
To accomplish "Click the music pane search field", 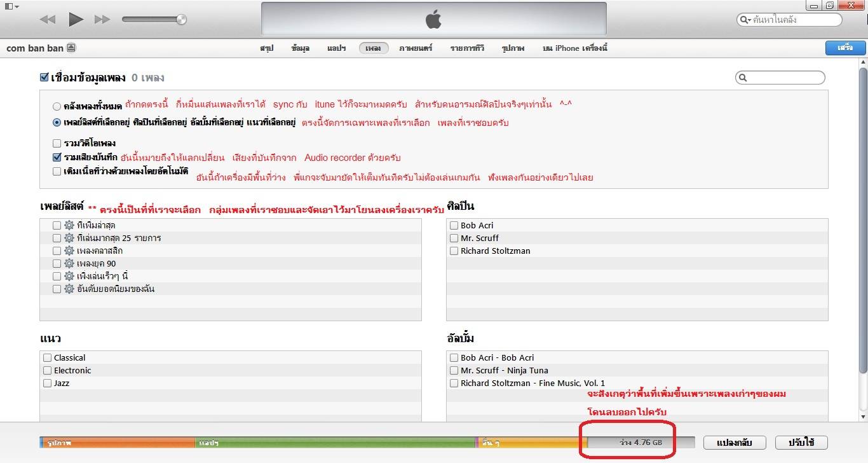I will coord(780,78).
